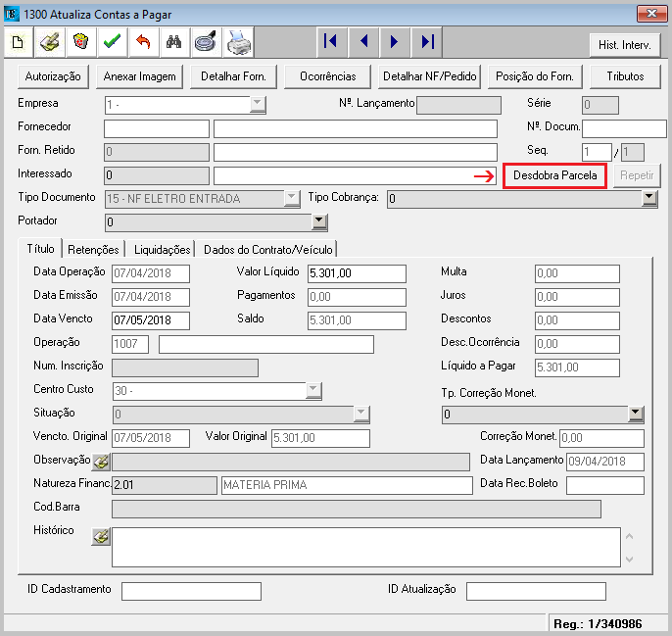Expand the Situação dropdown arrow

pos(361,415)
